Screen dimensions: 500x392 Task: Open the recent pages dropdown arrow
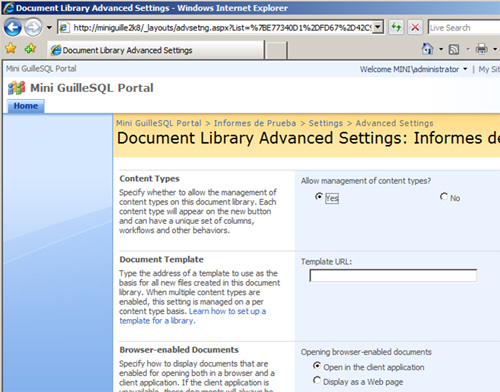(x=49, y=27)
